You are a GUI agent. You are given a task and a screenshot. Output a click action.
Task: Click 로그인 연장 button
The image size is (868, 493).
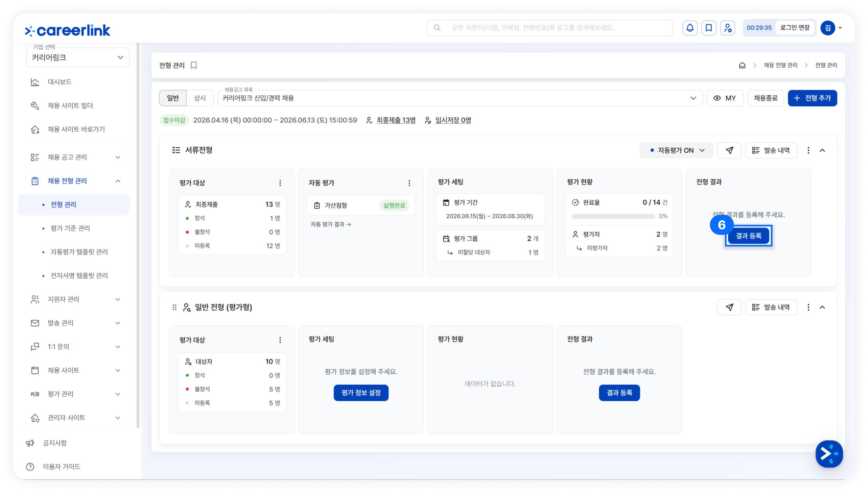[795, 28]
